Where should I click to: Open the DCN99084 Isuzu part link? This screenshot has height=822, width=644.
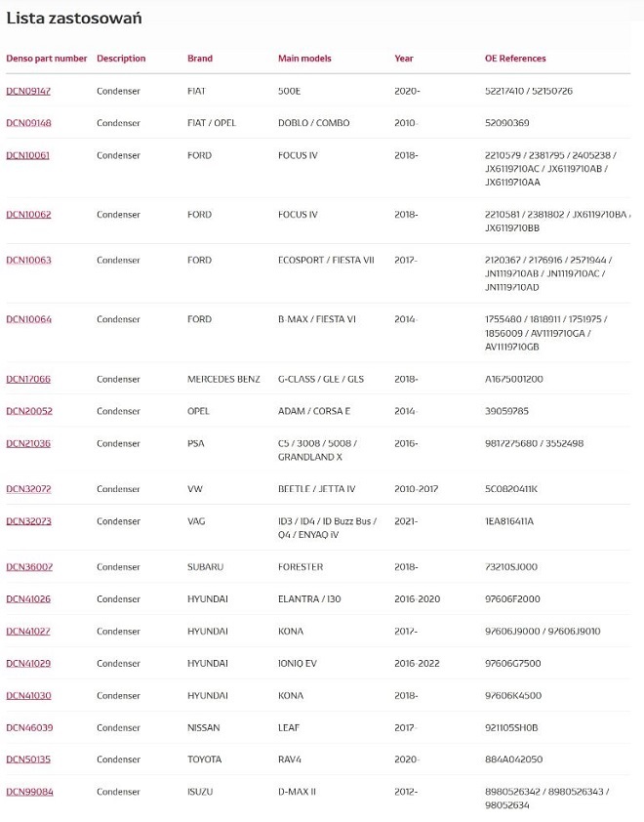pos(29,792)
